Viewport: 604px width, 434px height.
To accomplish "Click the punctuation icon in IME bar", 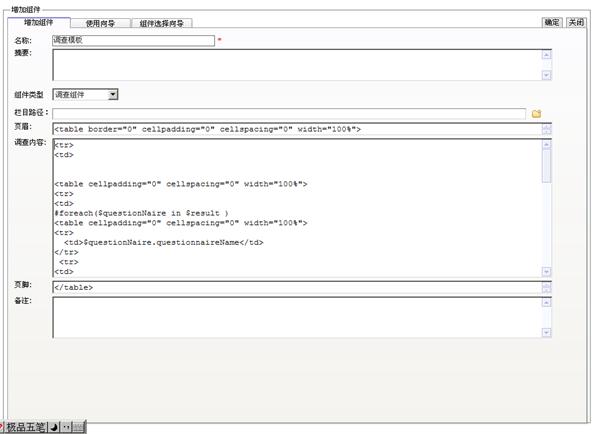I will (66, 427).
